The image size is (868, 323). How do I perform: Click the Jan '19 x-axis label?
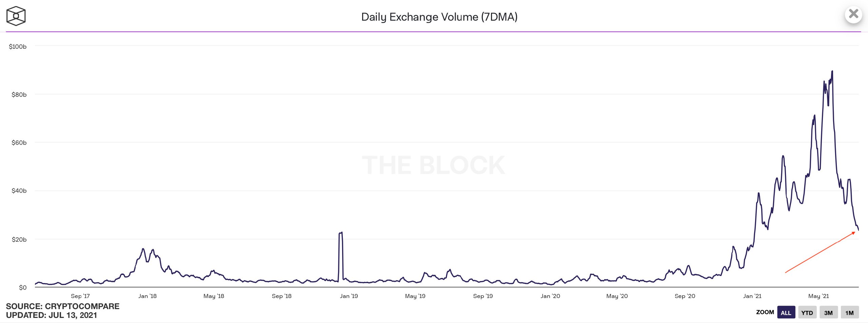tap(349, 296)
